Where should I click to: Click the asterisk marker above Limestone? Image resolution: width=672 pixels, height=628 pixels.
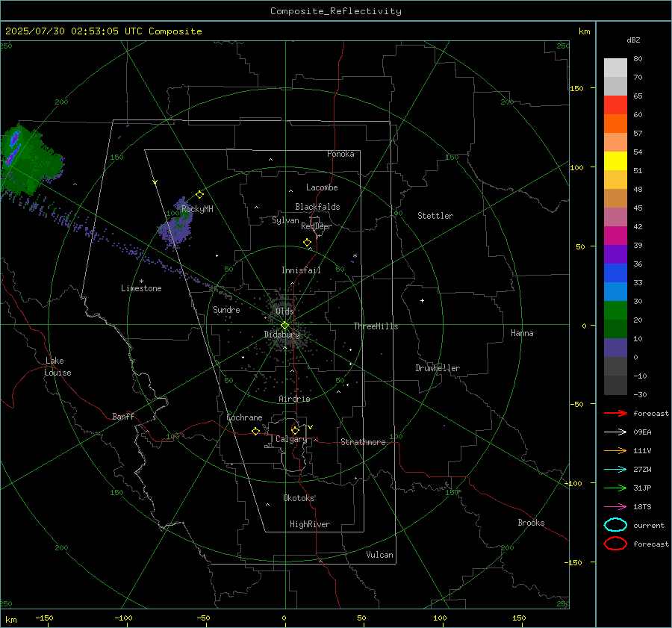(x=141, y=282)
